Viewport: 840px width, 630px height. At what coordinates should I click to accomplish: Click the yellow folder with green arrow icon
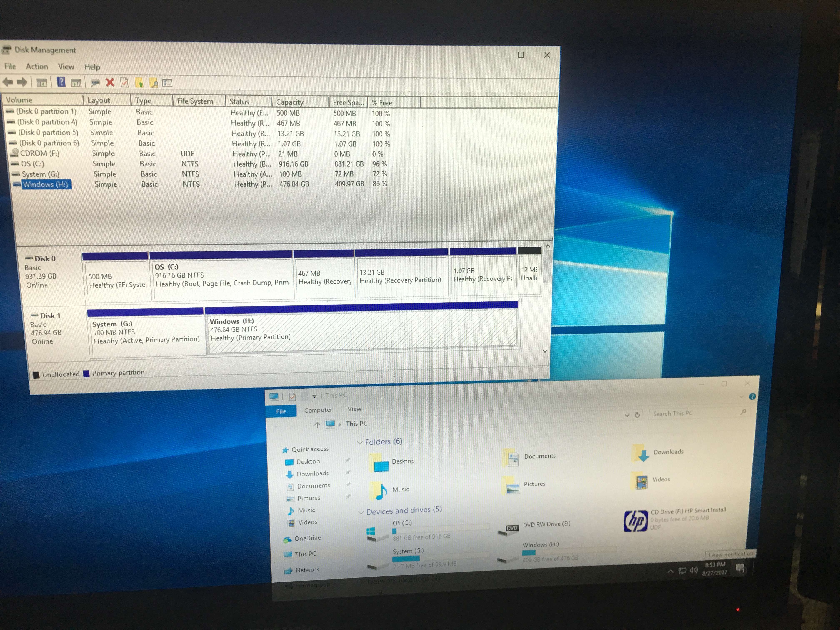tap(139, 83)
